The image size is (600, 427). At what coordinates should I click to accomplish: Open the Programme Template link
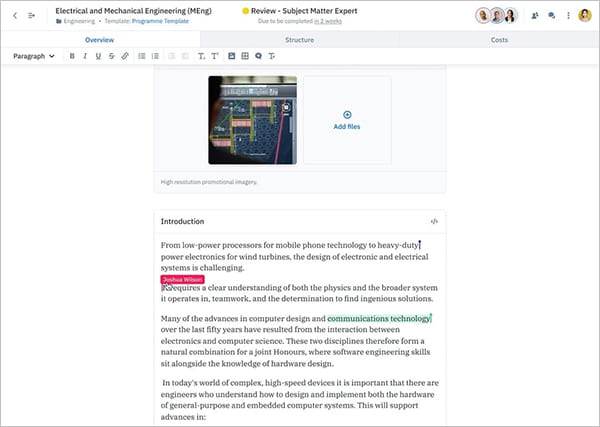coord(160,21)
